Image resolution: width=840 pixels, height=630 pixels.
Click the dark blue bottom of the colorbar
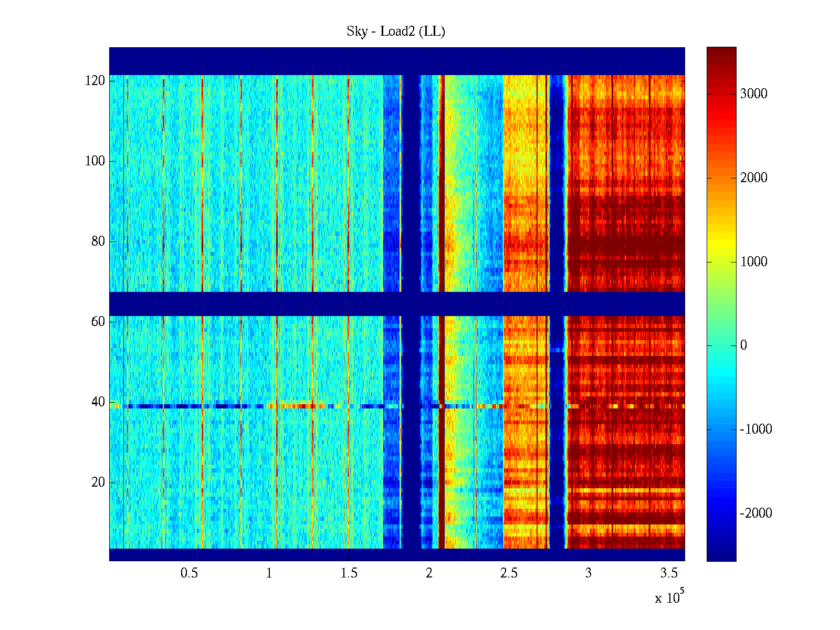click(721, 554)
